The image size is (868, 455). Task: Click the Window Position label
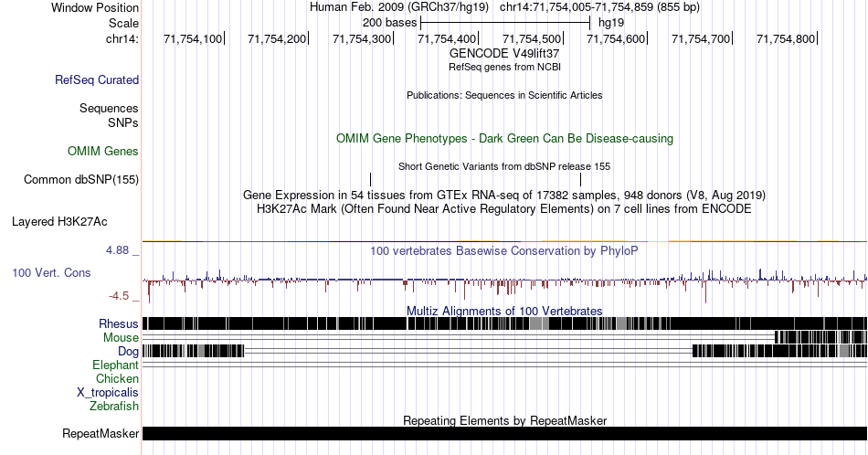(x=95, y=7)
